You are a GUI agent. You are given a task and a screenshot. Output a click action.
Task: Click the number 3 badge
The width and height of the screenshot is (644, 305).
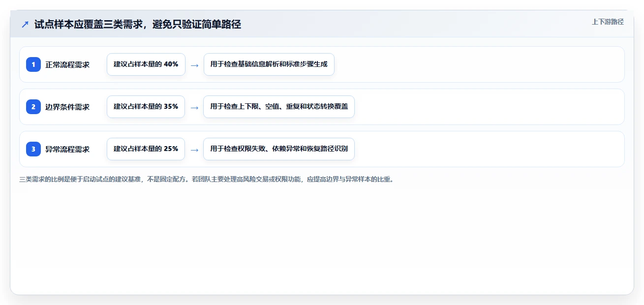(x=33, y=149)
